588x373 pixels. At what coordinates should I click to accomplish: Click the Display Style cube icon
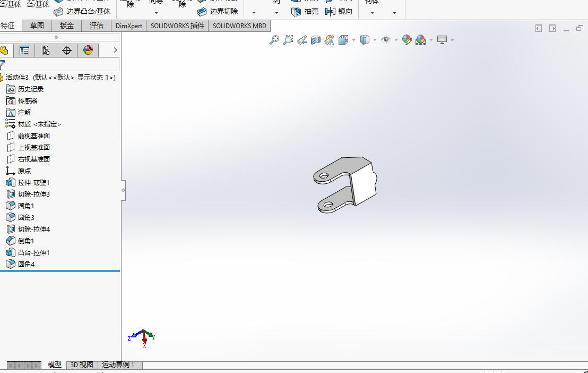[x=365, y=40]
